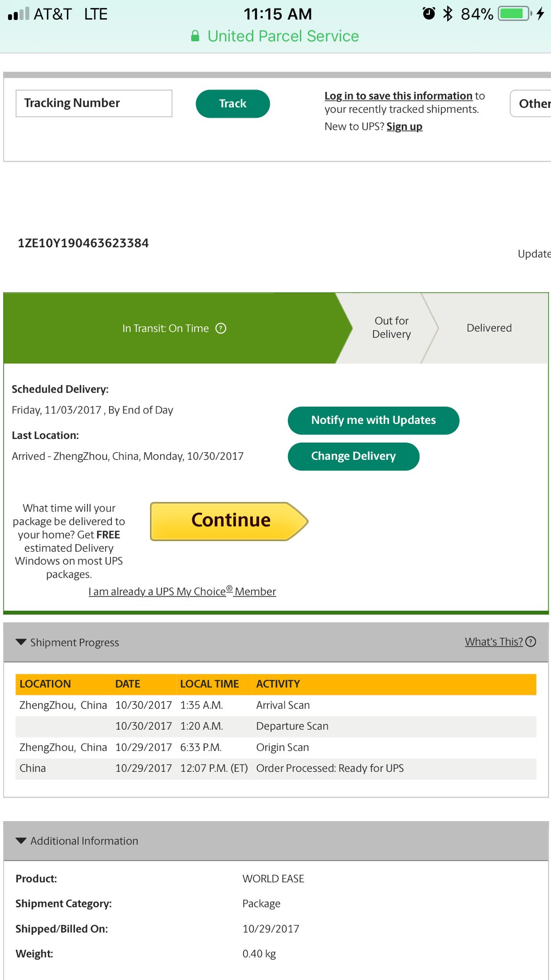Click the ACTIVITY column header
The width and height of the screenshot is (551, 980).
coord(278,684)
